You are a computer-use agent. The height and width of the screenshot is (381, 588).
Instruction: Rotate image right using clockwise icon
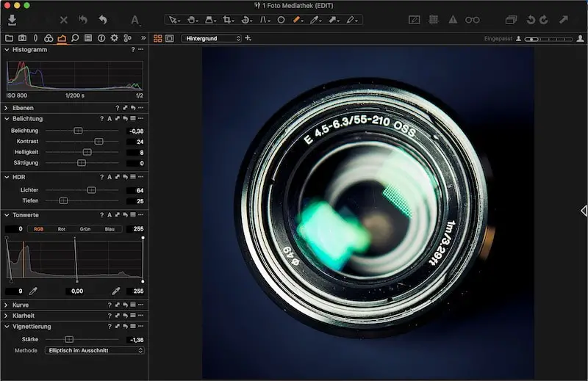(544, 20)
